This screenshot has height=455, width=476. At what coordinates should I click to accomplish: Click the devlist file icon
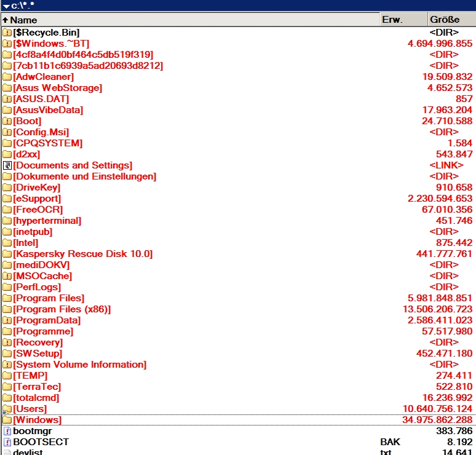pos(7,453)
